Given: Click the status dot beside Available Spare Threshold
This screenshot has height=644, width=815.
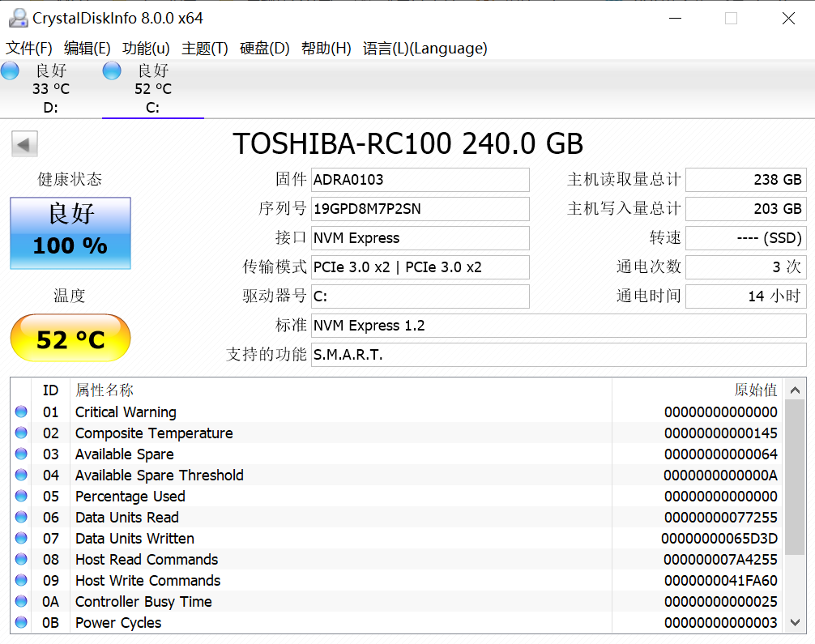Looking at the screenshot, I should click(21, 475).
